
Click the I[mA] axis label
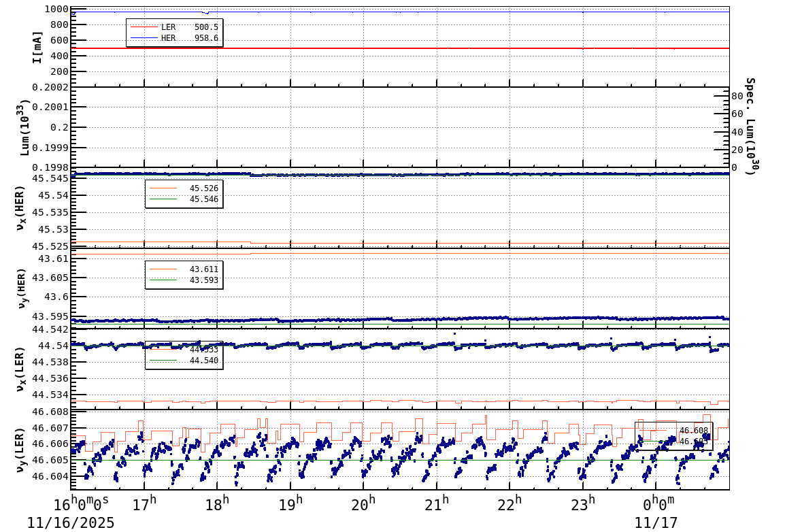pyautogui.click(x=37, y=47)
